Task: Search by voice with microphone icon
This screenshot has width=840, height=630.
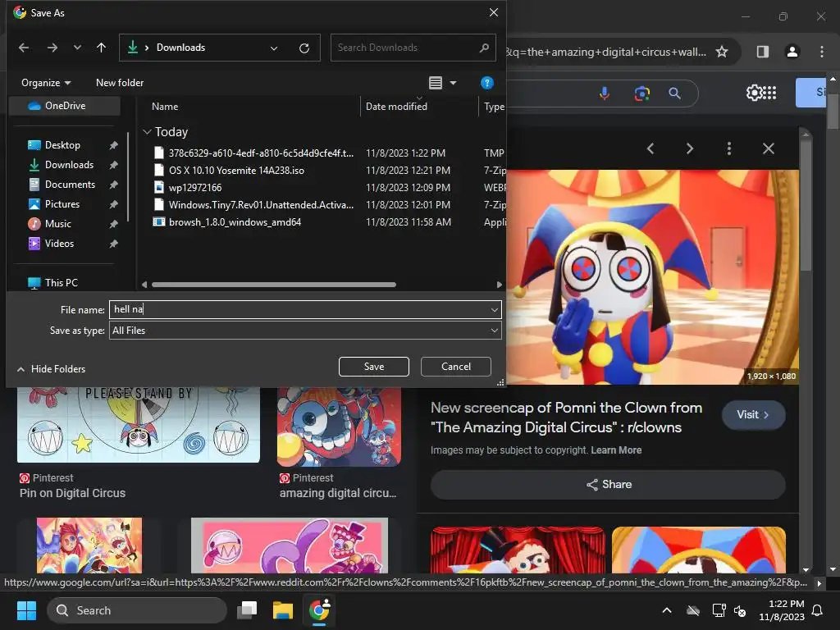Action: pyautogui.click(x=605, y=94)
